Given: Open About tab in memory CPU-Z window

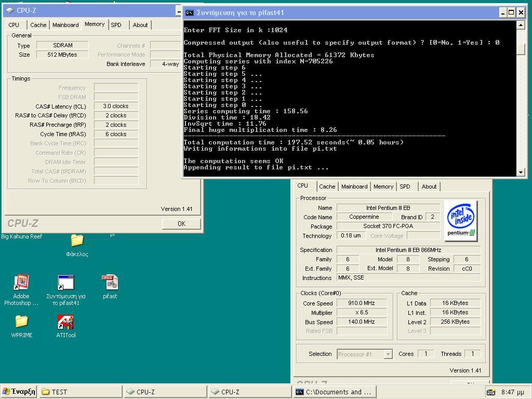Looking at the screenshot, I should pyautogui.click(x=140, y=25).
